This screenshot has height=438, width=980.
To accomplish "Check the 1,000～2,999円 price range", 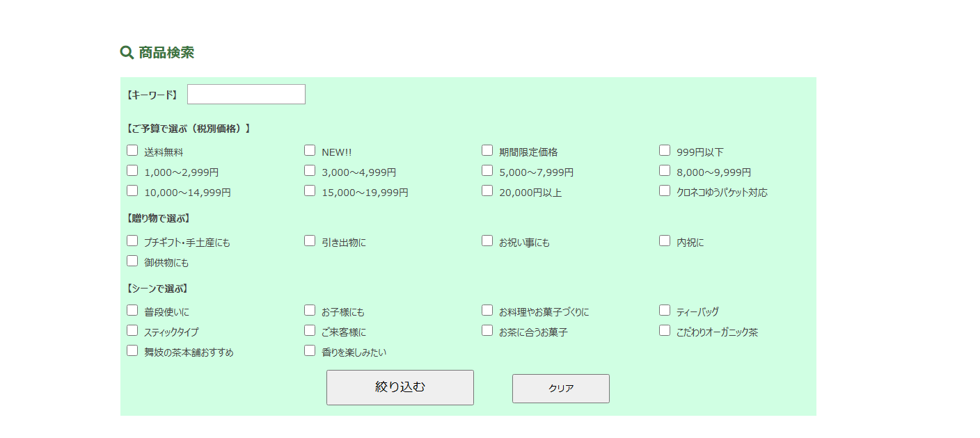I will (x=132, y=170).
